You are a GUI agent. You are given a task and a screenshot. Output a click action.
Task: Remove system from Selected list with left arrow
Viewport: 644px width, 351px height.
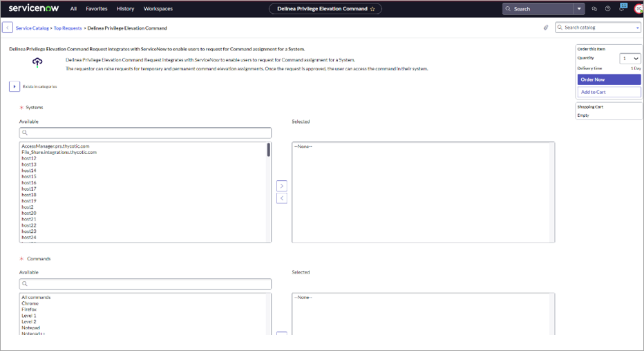click(281, 198)
